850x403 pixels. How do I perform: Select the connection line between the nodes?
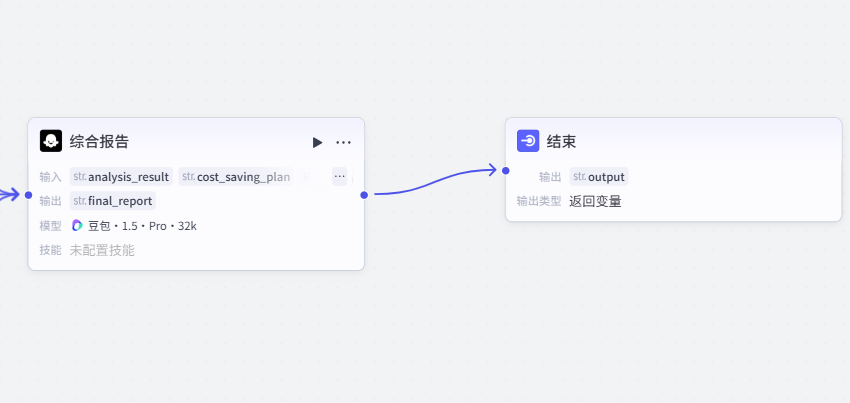click(x=435, y=182)
